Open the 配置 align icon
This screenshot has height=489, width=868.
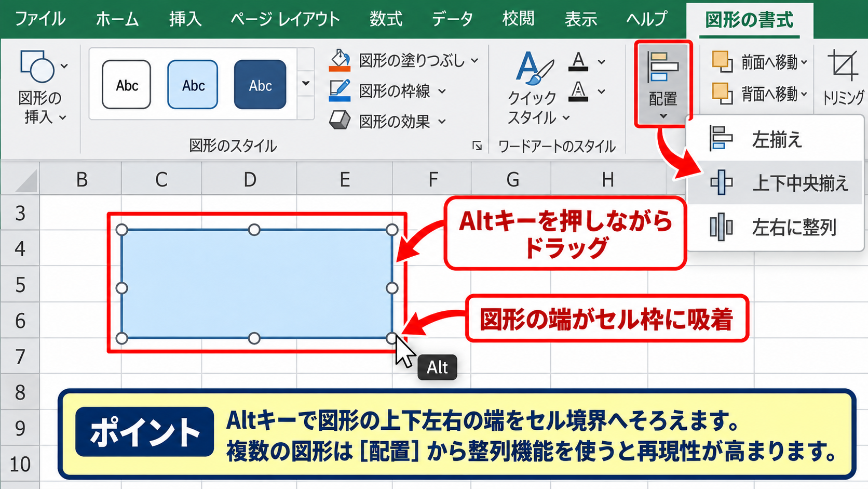point(663,67)
